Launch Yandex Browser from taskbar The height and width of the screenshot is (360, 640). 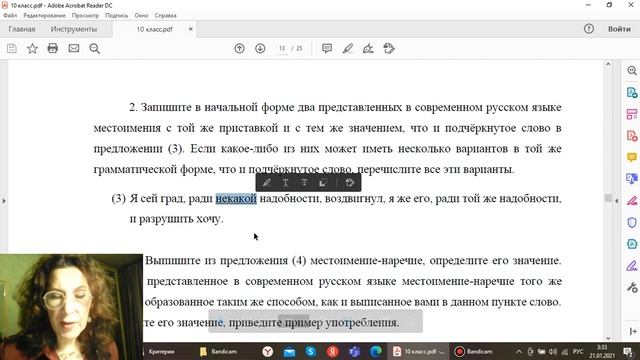point(268,351)
